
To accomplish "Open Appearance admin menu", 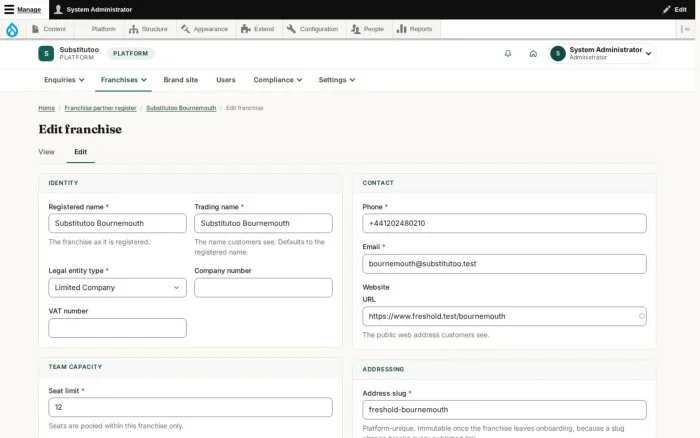I will pos(204,29).
